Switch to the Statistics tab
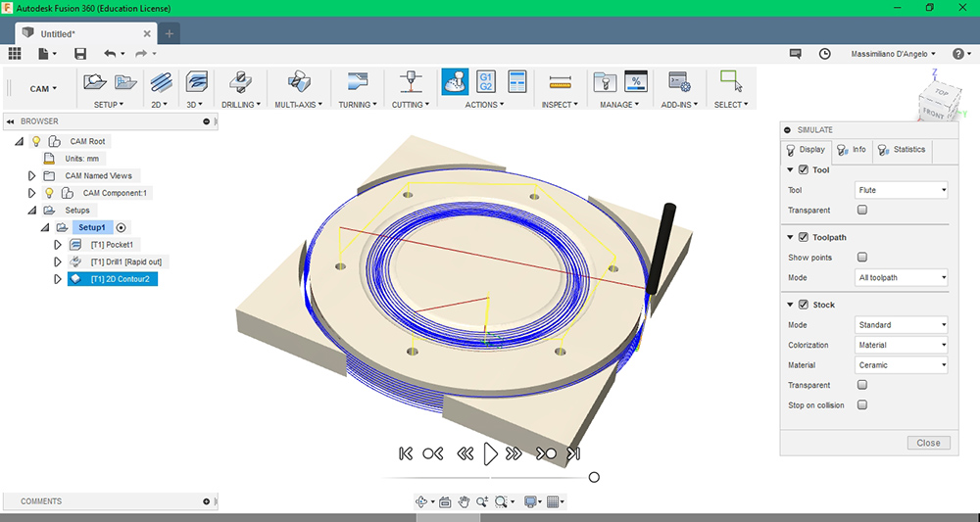Image resolution: width=980 pixels, height=522 pixels. pos(902,150)
